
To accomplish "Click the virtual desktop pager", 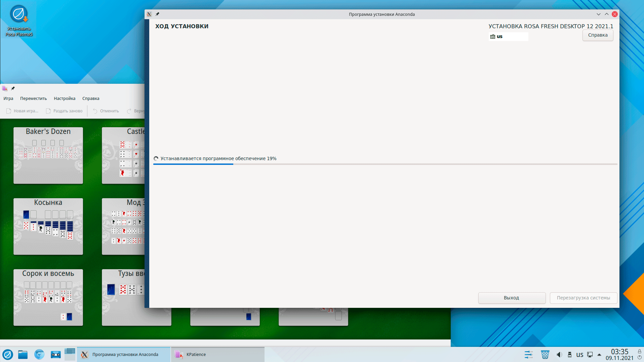I will pos(70,355).
